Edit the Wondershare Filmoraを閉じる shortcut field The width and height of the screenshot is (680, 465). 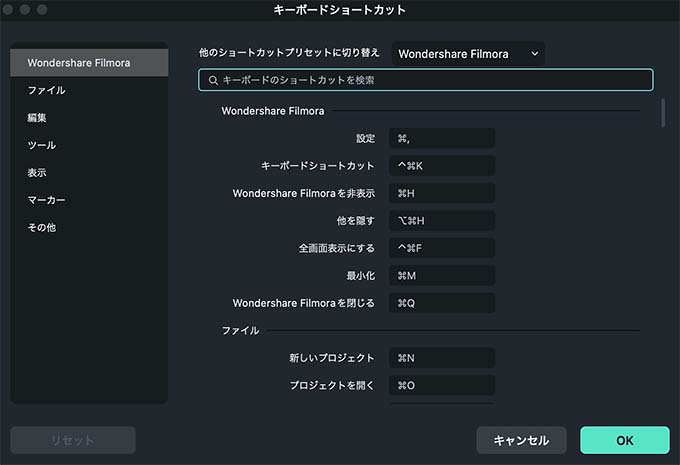coord(442,303)
